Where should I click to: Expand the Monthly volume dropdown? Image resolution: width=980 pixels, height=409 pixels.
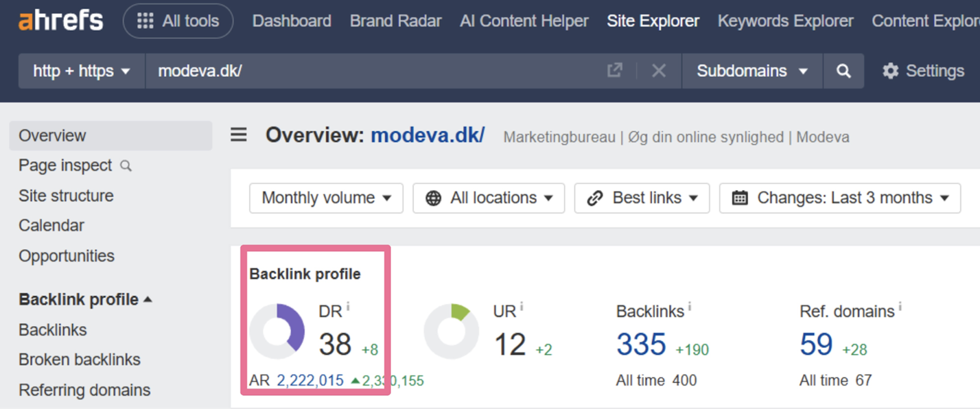tap(326, 198)
